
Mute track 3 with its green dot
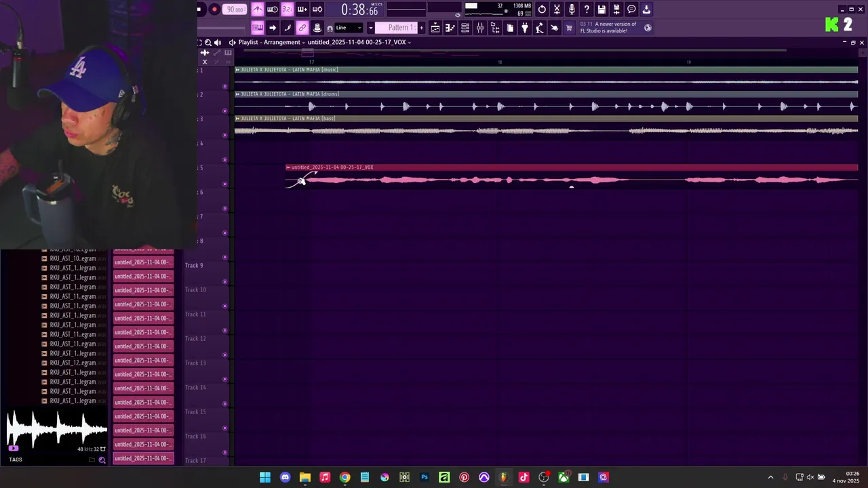tap(224, 135)
